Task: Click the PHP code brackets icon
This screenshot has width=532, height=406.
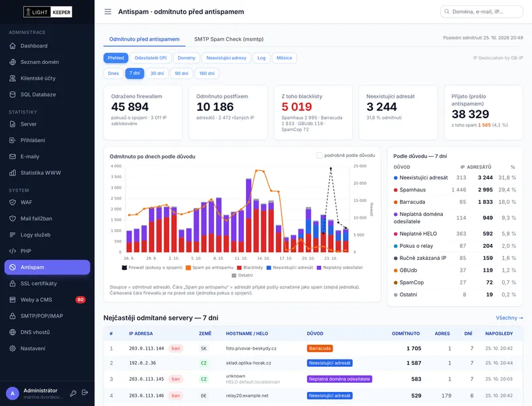Action: [x=13, y=251]
